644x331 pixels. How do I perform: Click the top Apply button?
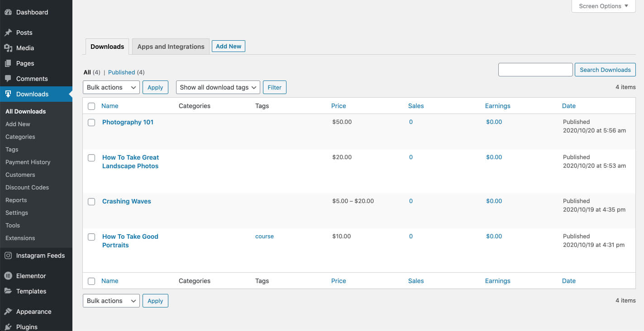click(x=155, y=87)
